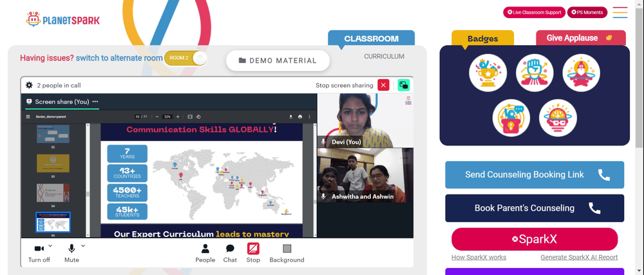Click the Live Classroom Support button

tap(534, 12)
